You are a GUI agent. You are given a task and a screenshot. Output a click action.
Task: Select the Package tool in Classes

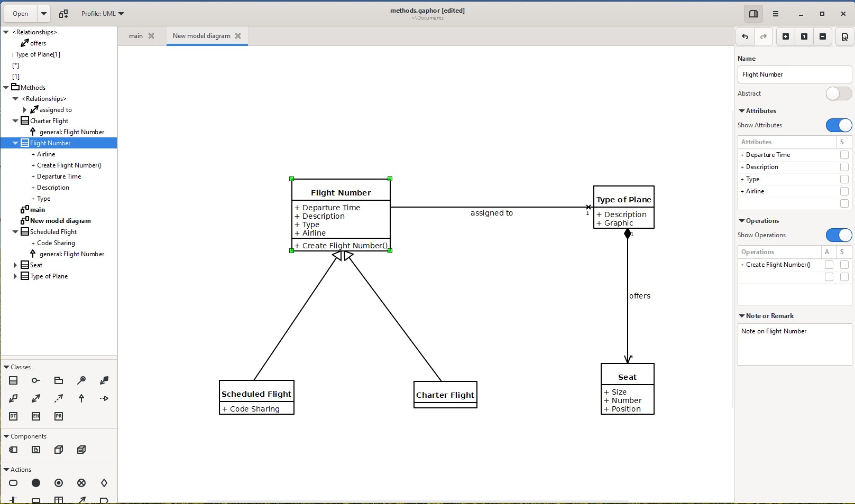[x=59, y=380]
